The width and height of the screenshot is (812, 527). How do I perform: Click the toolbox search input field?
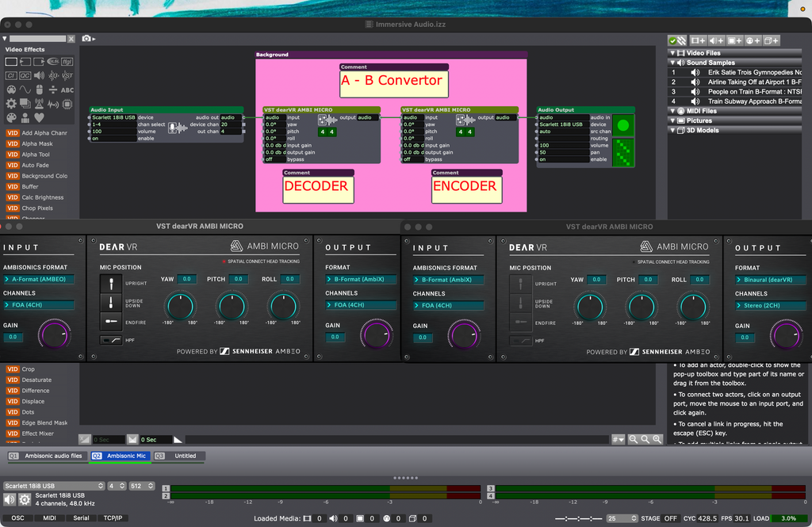pos(38,39)
